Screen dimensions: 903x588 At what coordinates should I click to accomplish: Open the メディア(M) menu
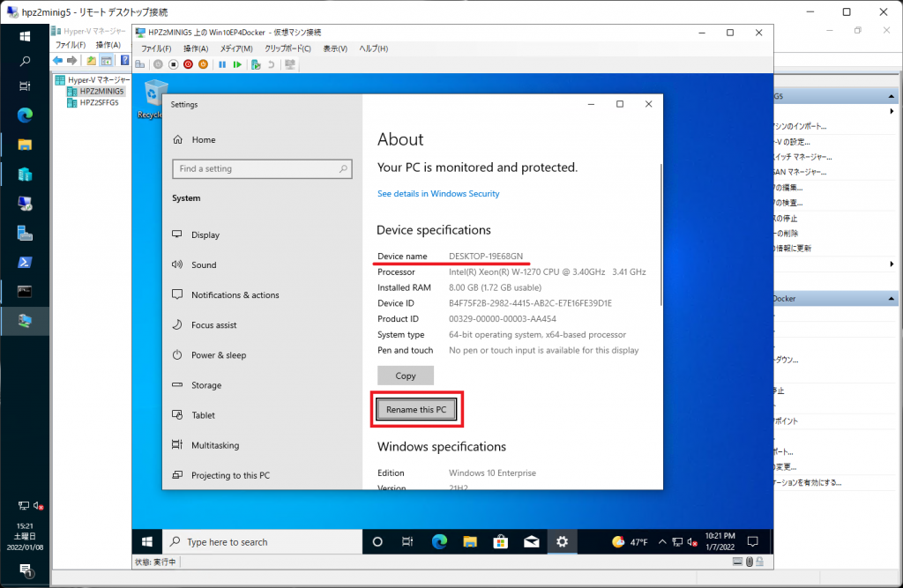236,49
